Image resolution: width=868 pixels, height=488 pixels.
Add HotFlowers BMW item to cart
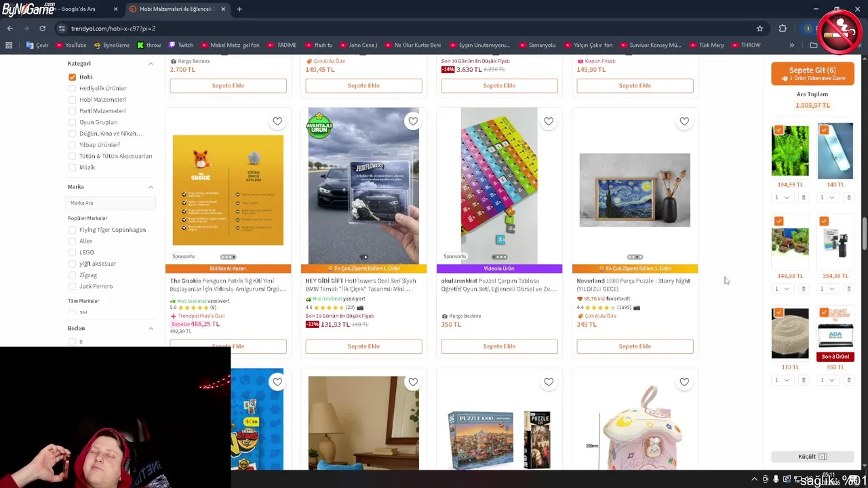pyautogui.click(x=363, y=346)
